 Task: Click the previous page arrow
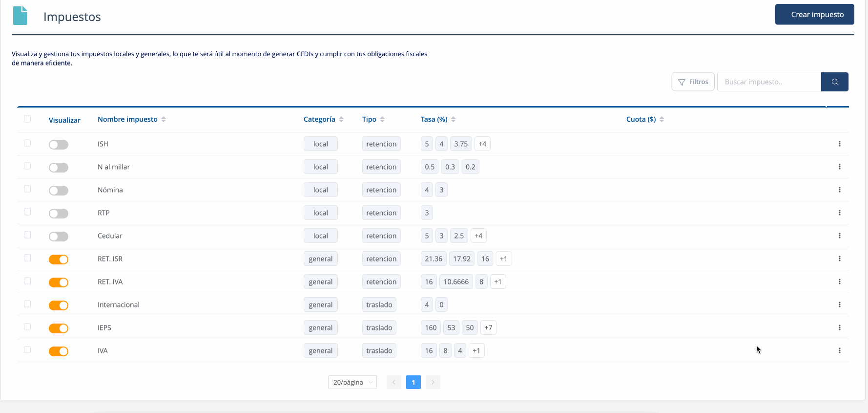click(394, 382)
